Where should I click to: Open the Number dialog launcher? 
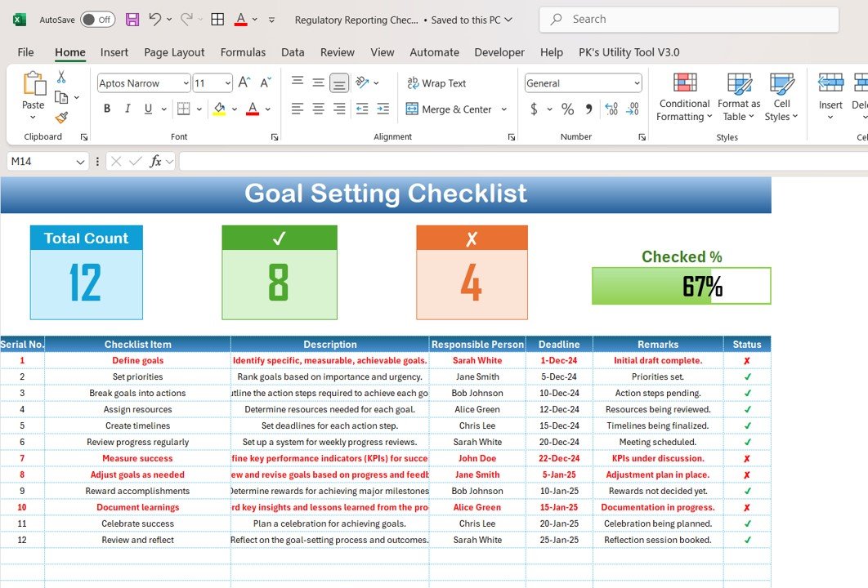coord(642,137)
